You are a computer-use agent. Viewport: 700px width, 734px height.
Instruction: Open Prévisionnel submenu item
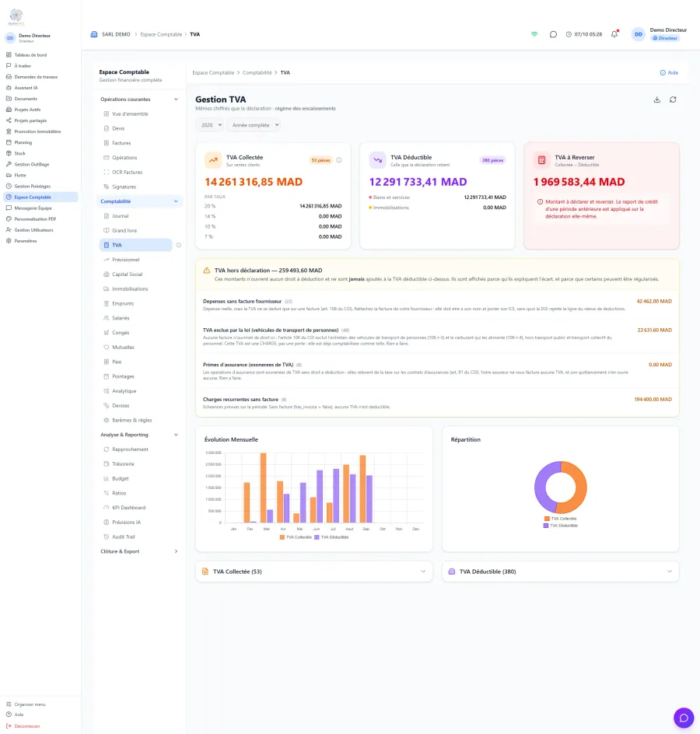click(x=125, y=260)
